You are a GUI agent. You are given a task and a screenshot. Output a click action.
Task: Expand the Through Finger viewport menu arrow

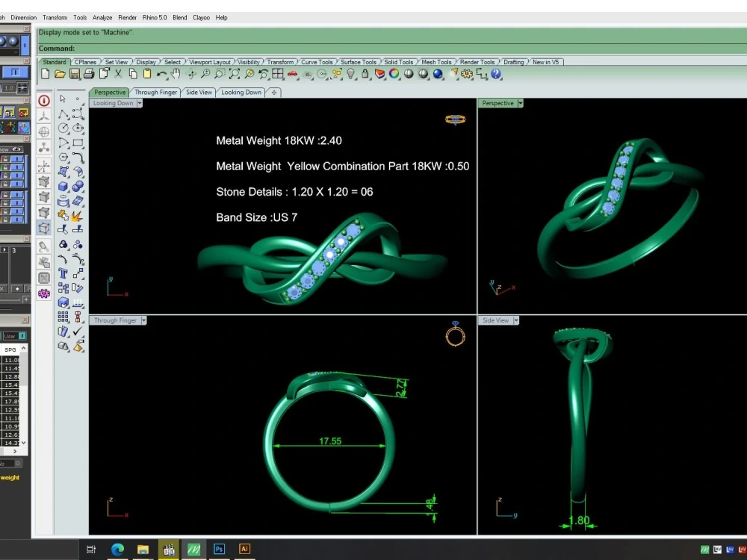click(143, 320)
